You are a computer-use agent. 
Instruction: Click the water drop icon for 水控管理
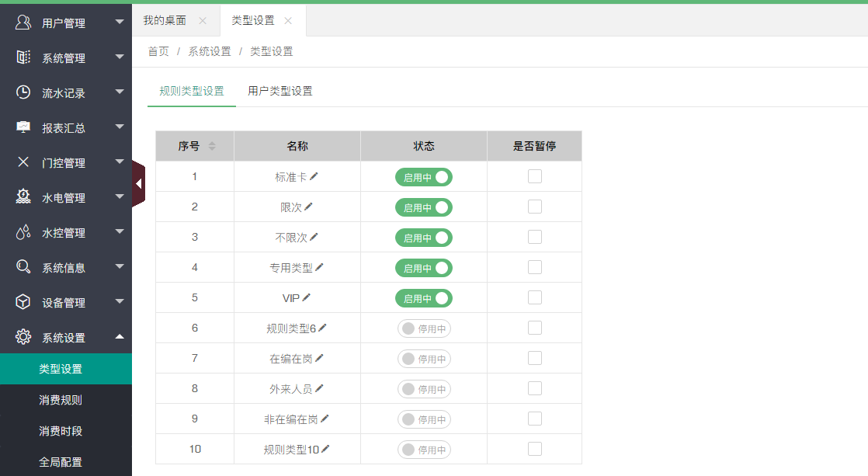(23, 232)
